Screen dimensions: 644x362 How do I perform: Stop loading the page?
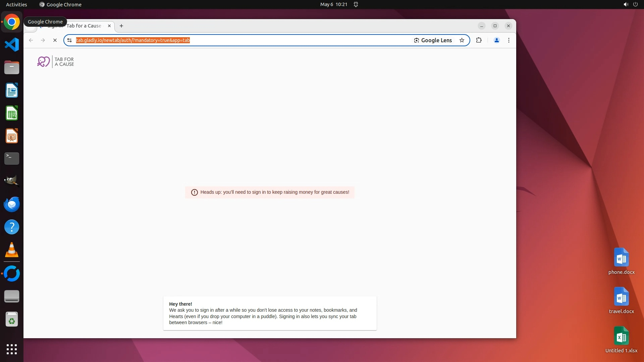55,40
